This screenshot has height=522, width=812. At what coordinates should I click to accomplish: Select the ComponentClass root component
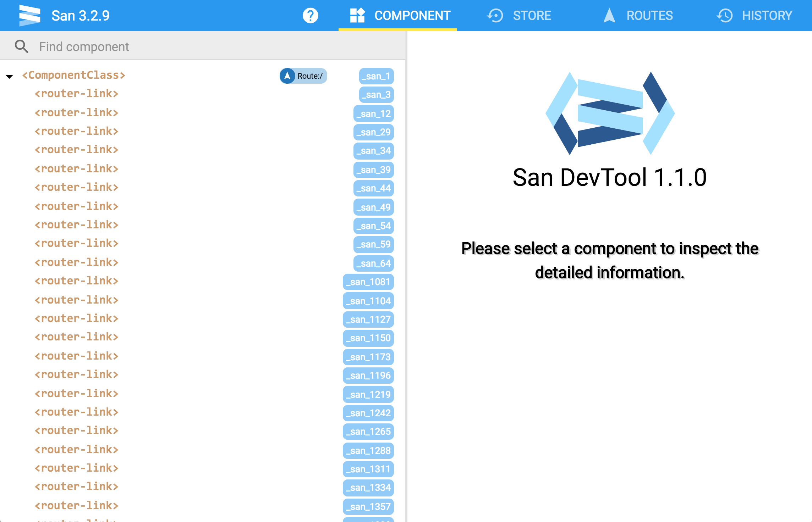[74, 75]
